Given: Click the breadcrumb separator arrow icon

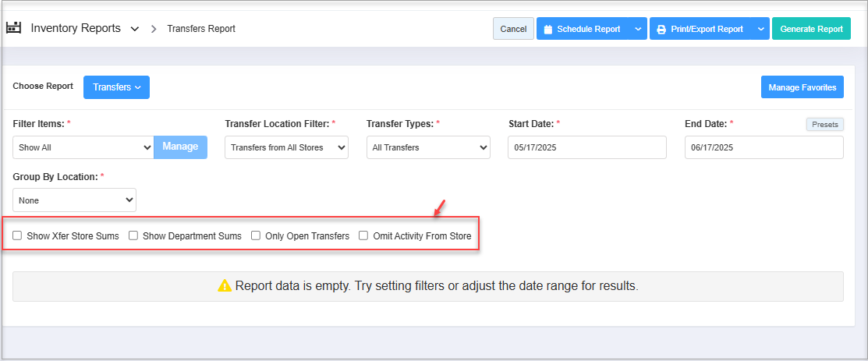Looking at the screenshot, I should (x=154, y=29).
